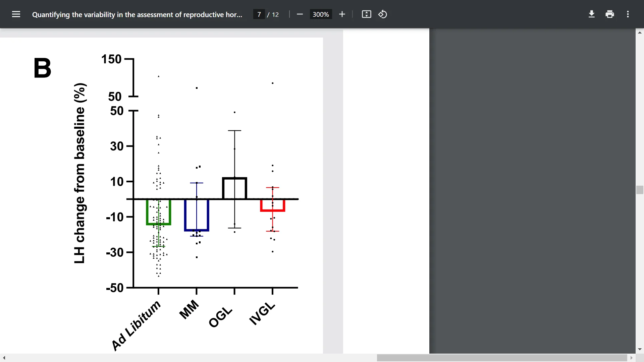Click the horizontal scrollbar thumb
This screenshot has width=644, height=362.
click(502, 358)
